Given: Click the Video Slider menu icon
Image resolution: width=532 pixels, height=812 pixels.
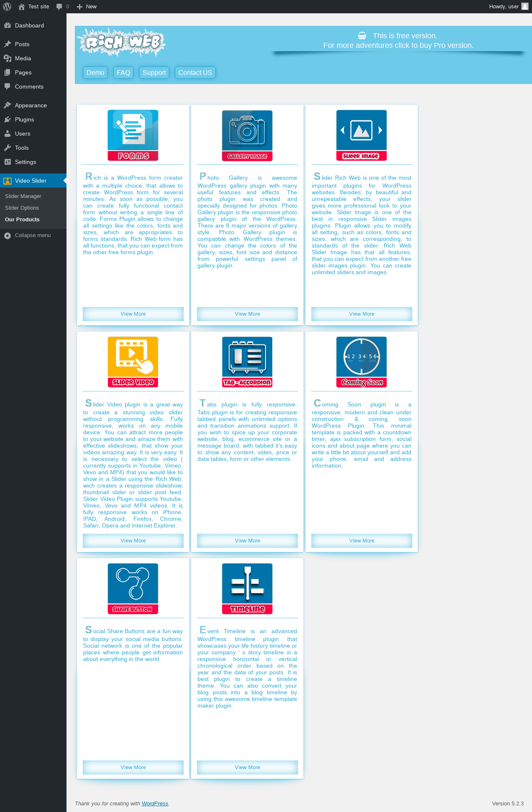Looking at the screenshot, I should (x=7, y=181).
